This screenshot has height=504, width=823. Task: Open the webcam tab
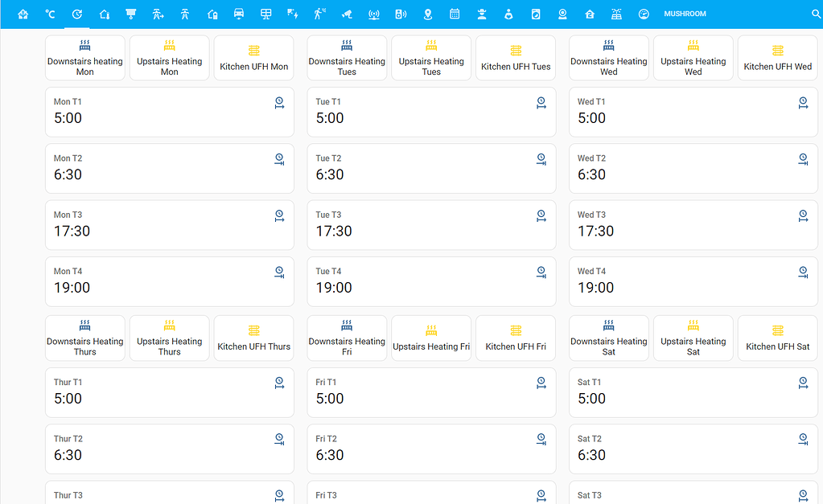pos(562,14)
